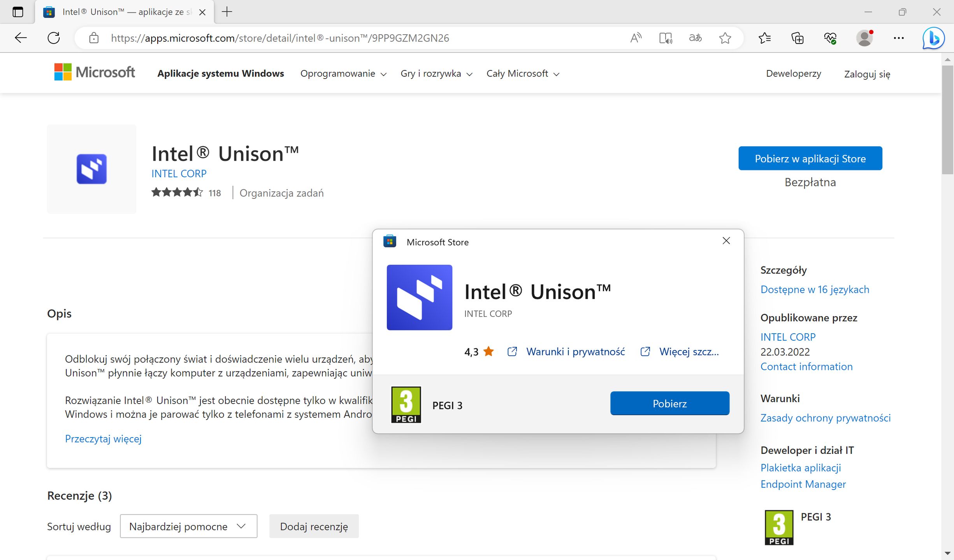The height and width of the screenshot is (560, 954).
Task: Click the Intel Unison app icon on page
Action: [x=91, y=169]
